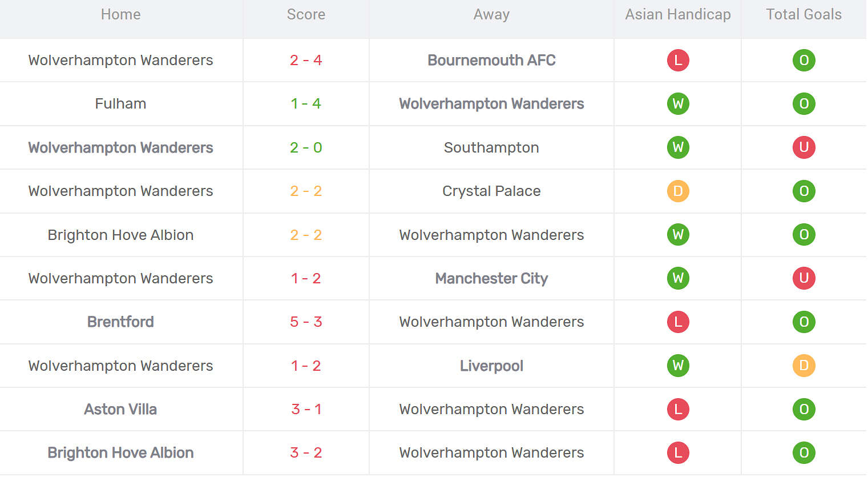This screenshot has height=477, width=868.
Task: Click the 2 - 0 score against Southampton
Action: 306,147
